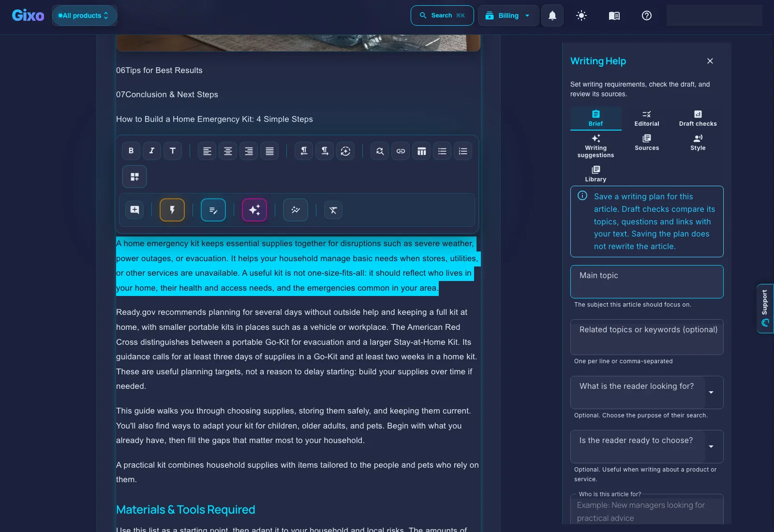
Task: Open the Billing dropdown menu
Action: click(508, 15)
